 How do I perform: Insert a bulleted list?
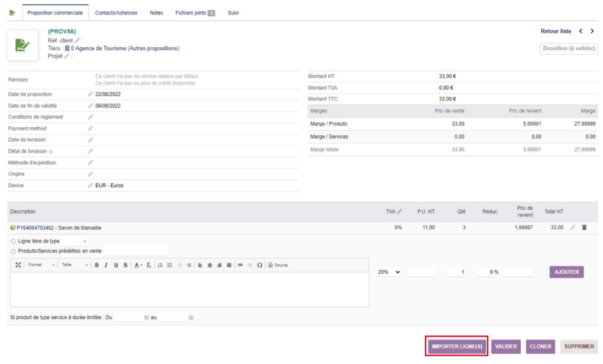click(170, 265)
